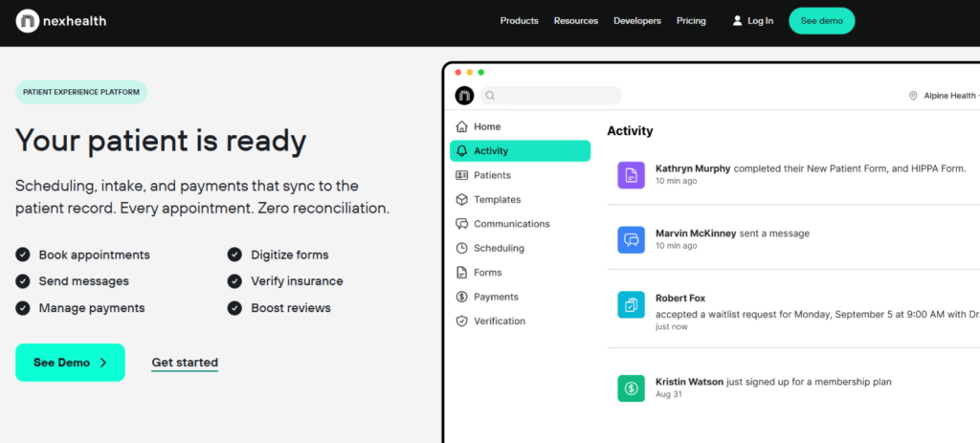Click the Templates cube icon

point(462,200)
